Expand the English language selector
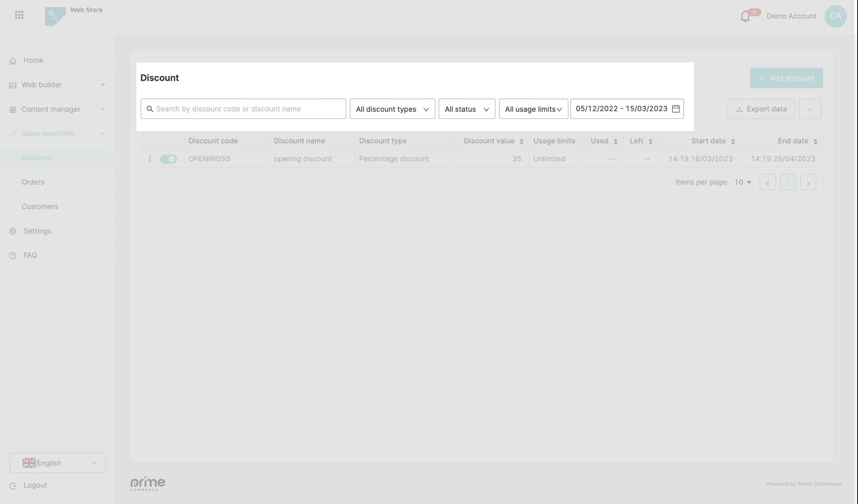The width and height of the screenshot is (858, 504). coord(58,463)
